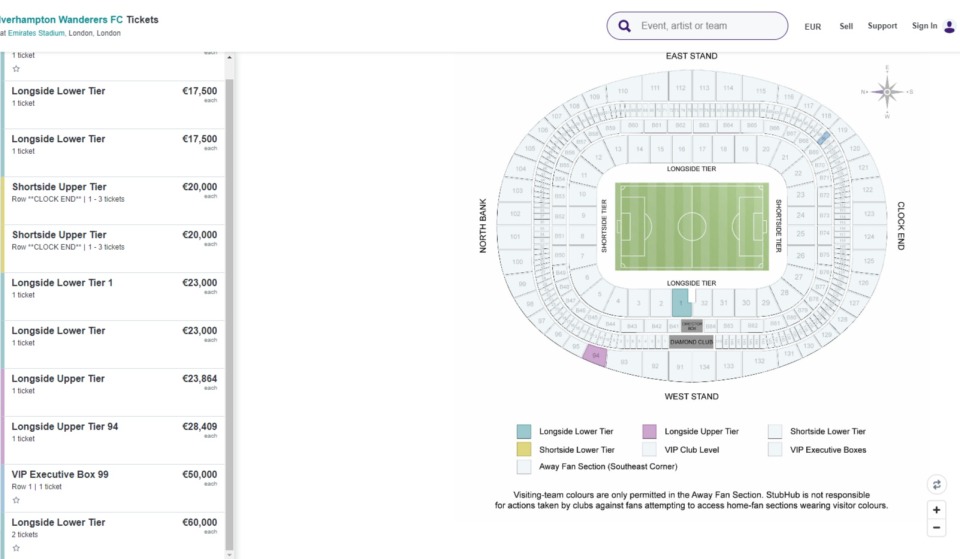Toggle Longside Lower Tier legend filter
Viewport: 960px width, 559px height.
524,432
